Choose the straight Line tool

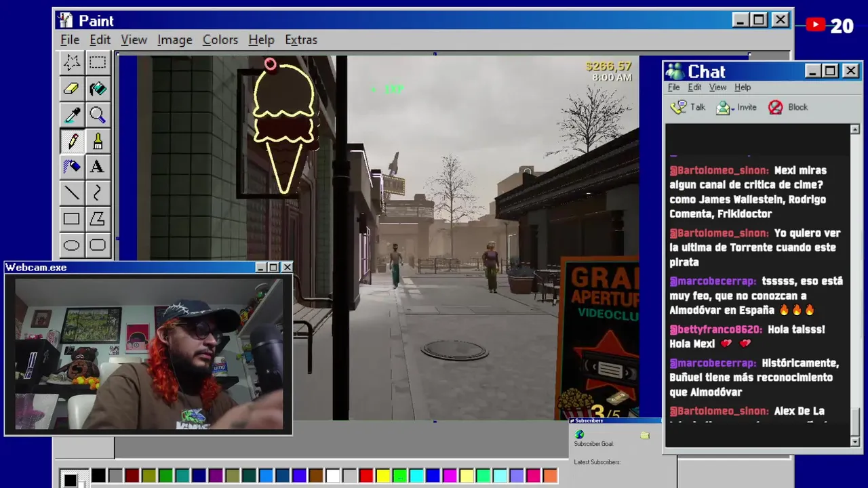point(71,193)
